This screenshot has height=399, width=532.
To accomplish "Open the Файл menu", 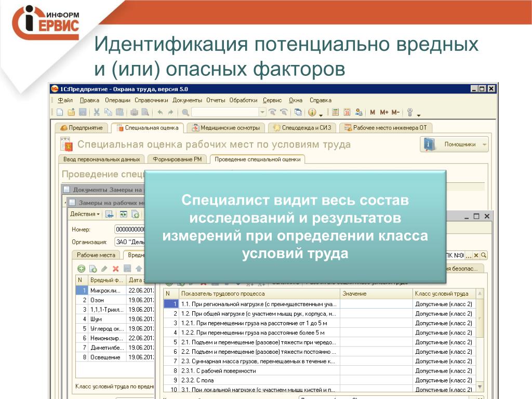I will [x=65, y=100].
